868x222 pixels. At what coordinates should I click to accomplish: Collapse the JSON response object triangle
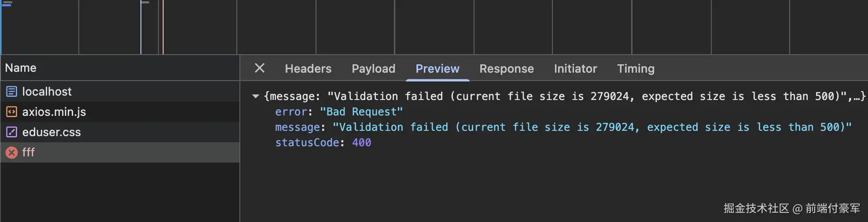click(x=255, y=96)
